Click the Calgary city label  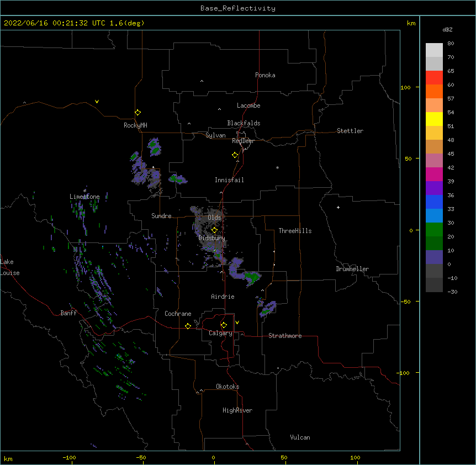(220, 333)
